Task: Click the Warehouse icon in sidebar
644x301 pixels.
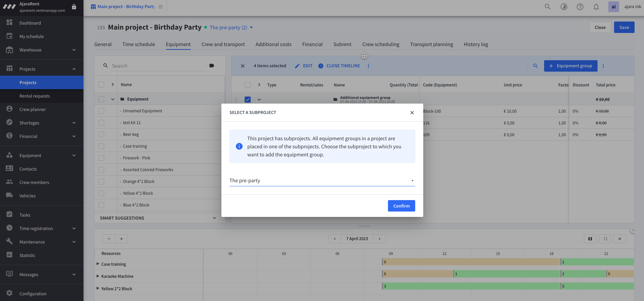Action: point(9,50)
